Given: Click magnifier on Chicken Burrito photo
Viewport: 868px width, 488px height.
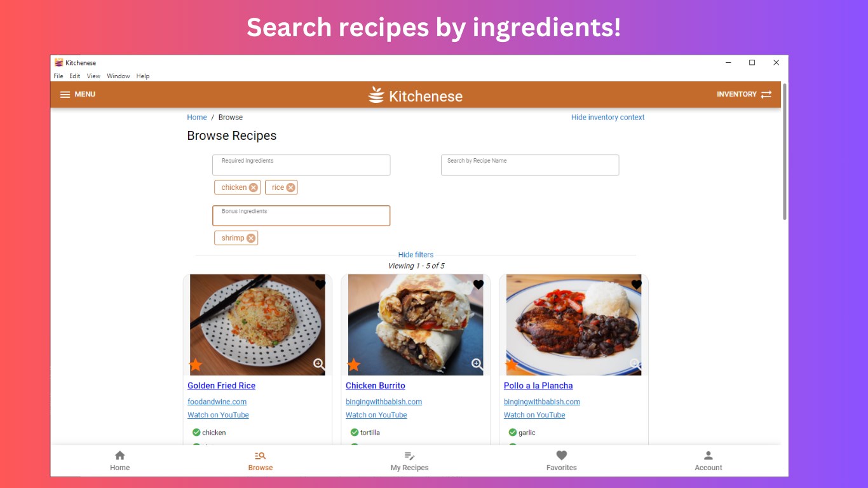Looking at the screenshot, I should tap(477, 364).
